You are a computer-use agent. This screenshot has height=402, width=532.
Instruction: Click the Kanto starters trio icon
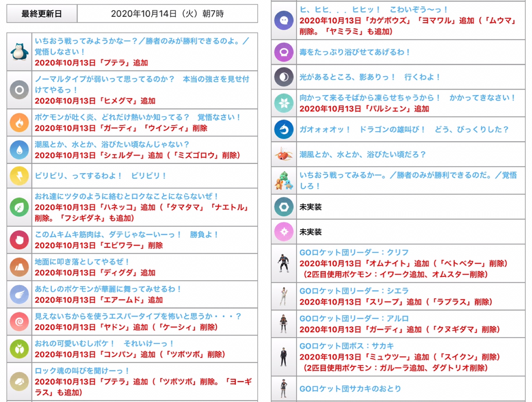click(284, 180)
